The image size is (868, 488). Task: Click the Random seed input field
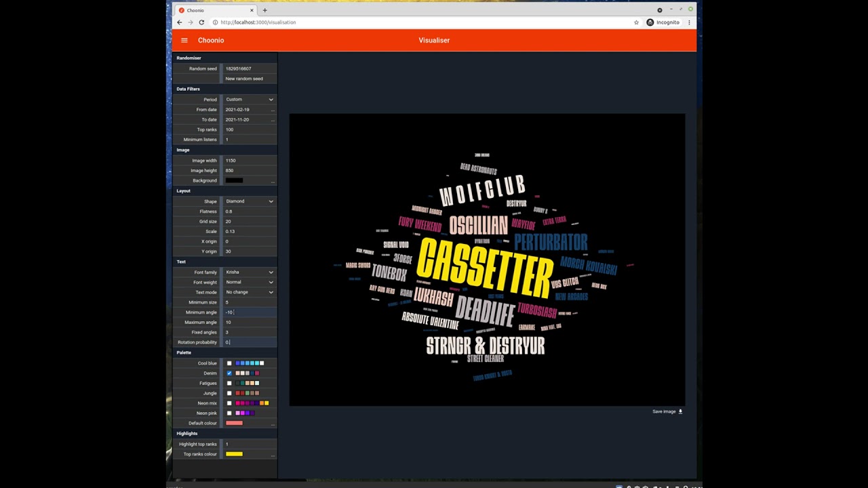pyautogui.click(x=250, y=68)
